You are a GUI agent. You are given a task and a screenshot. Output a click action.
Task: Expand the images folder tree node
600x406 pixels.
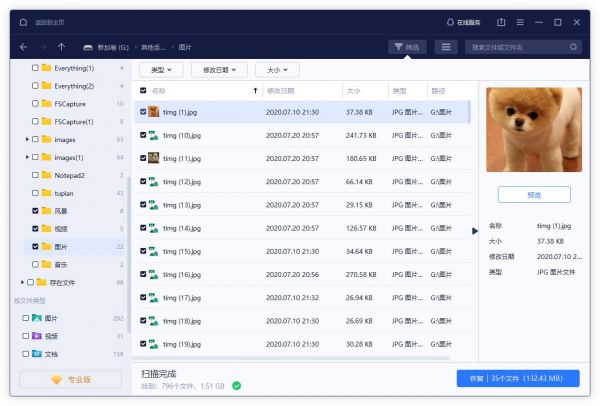(x=27, y=140)
